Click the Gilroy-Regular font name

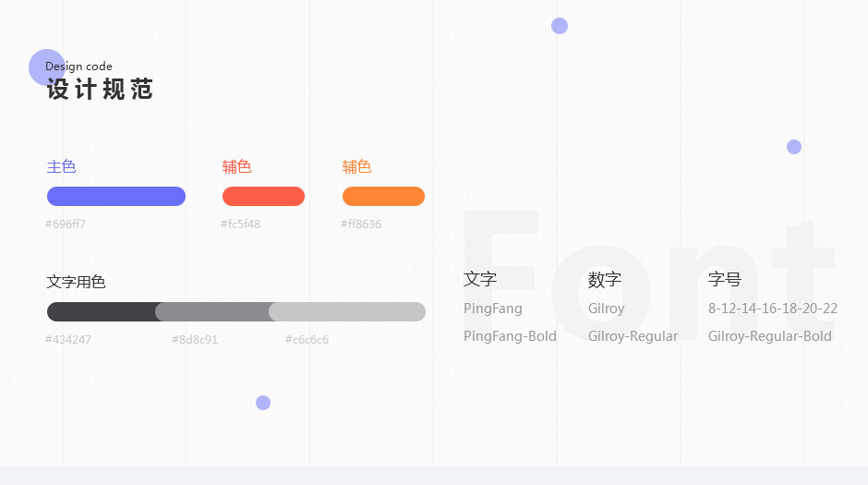coord(633,336)
